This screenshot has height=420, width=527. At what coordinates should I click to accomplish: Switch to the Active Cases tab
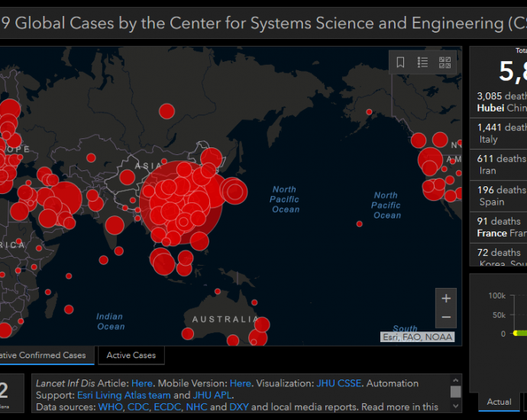pos(131,355)
